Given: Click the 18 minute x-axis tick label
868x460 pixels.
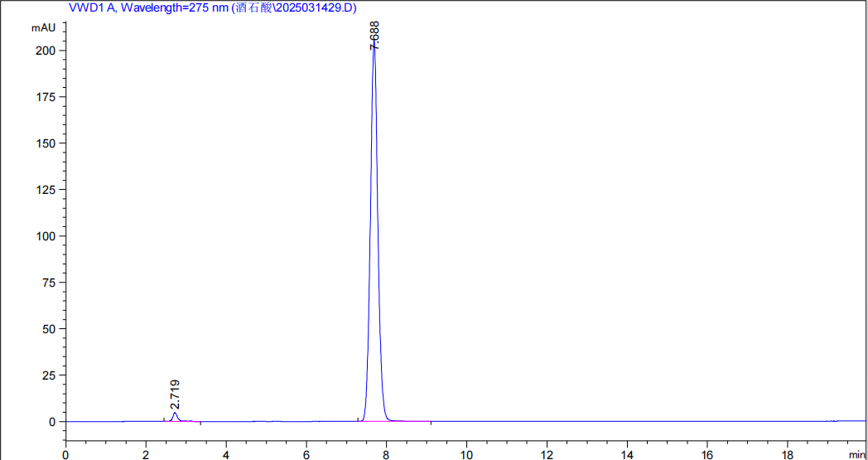Looking at the screenshot, I should [x=787, y=454].
